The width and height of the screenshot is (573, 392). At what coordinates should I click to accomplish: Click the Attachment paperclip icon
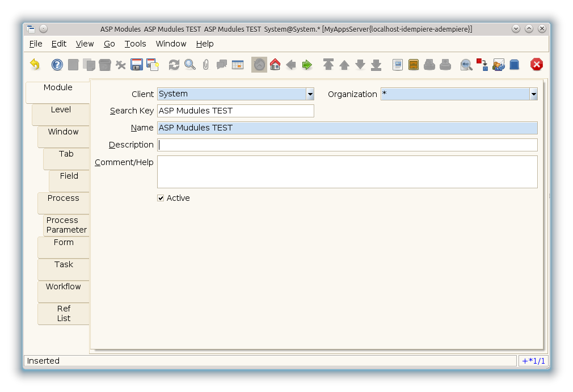click(x=206, y=65)
